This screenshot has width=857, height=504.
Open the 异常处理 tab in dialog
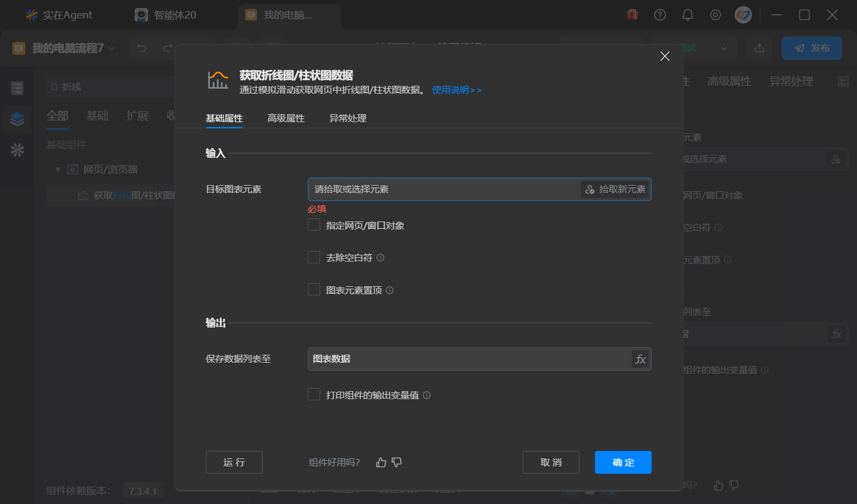click(x=348, y=118)
